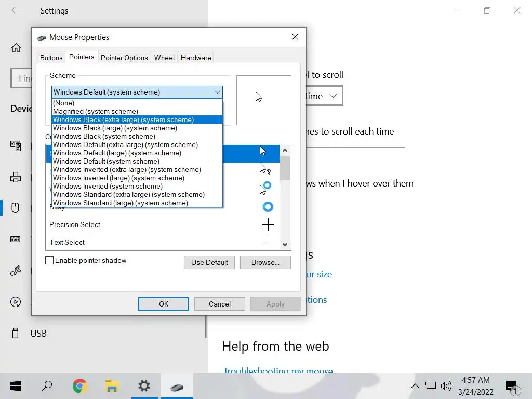Launch Google Chrome from the taskbar
The height and width of the screenshot is (399, 532).
click(79, 386)
